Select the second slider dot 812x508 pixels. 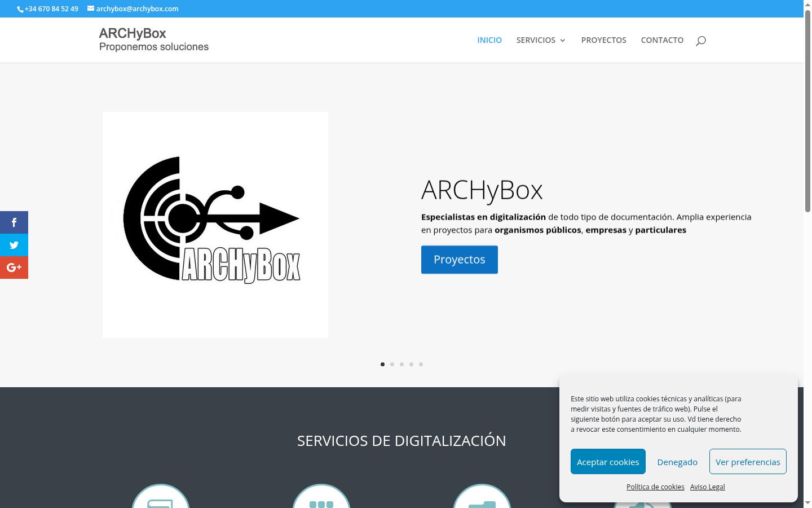coord(392,365)
